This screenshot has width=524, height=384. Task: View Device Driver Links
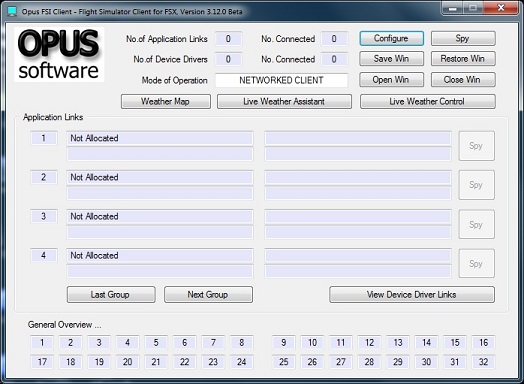point(412,295)
